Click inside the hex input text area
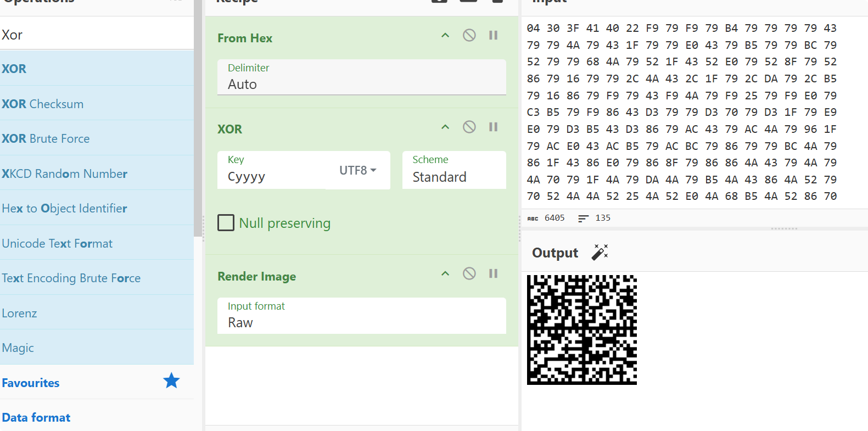The width and height of the screenshot is (868, 431). [x=694, y=112]
